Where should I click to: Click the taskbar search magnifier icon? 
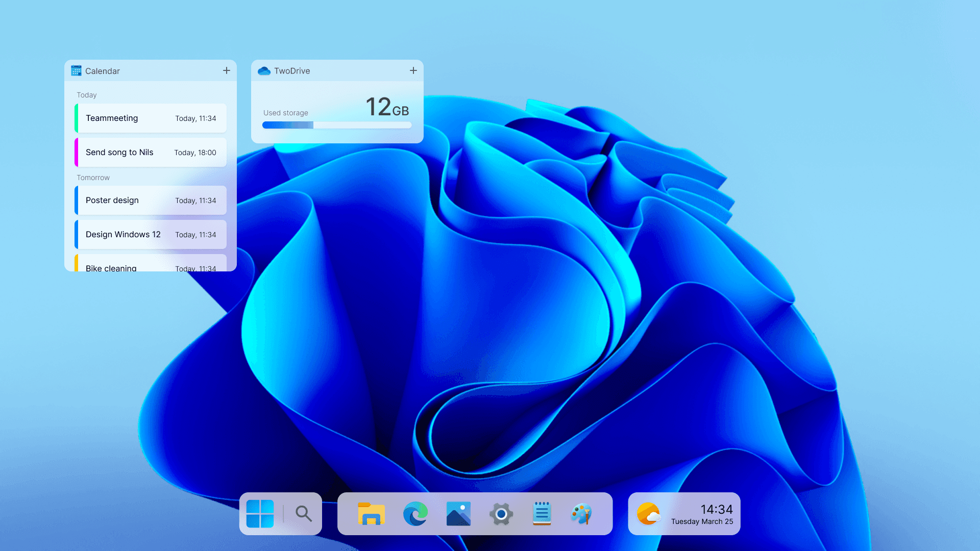pos(304,513)
